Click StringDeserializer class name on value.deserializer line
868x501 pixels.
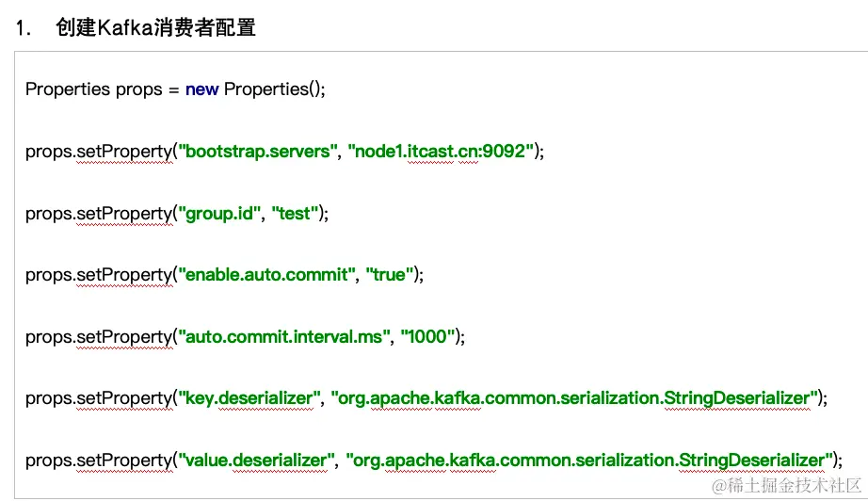click(755, 460)
